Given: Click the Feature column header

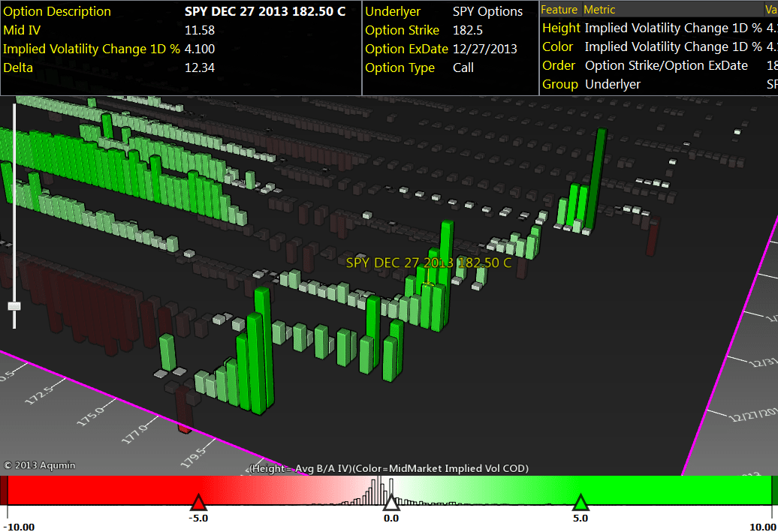Looking at the screenshot, I should 559,10.
